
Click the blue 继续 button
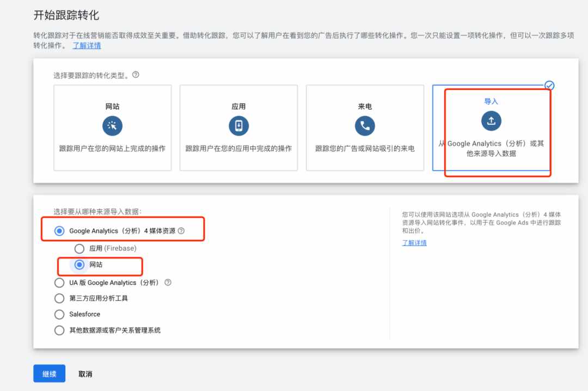click(x=49, y=374)
